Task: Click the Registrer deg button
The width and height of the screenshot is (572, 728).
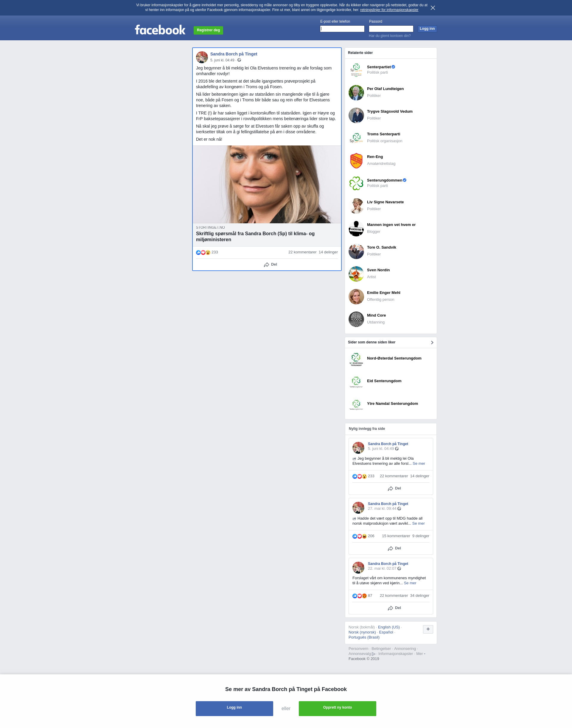Action: (208, 30)
